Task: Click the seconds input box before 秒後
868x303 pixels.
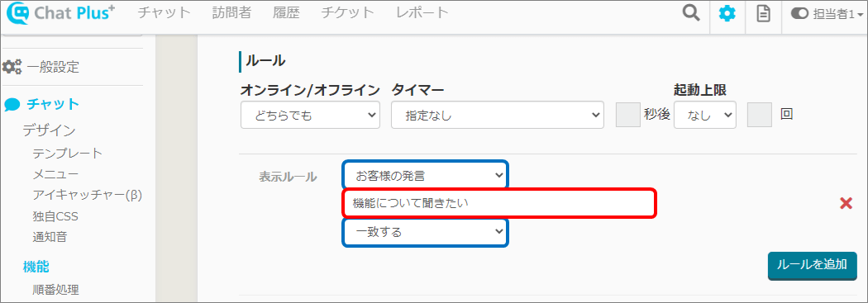Action: pos(628,115)
